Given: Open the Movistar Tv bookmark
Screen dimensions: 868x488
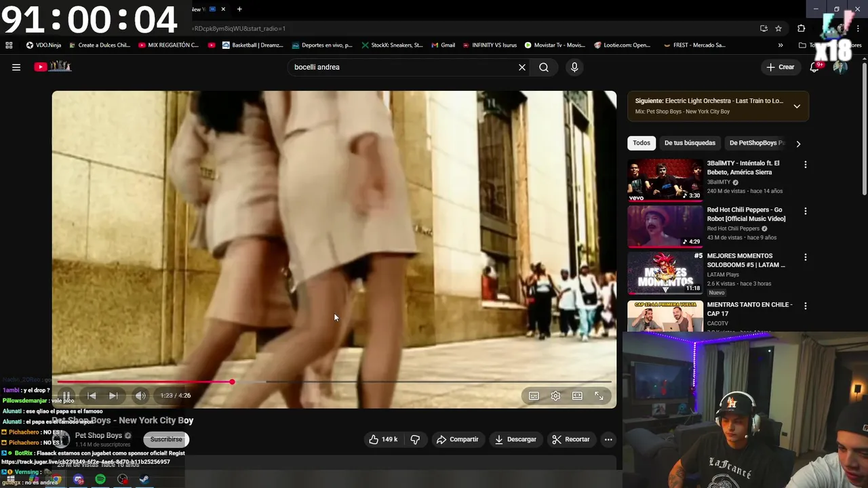Looking at the screenshot, I should point(555,45).
